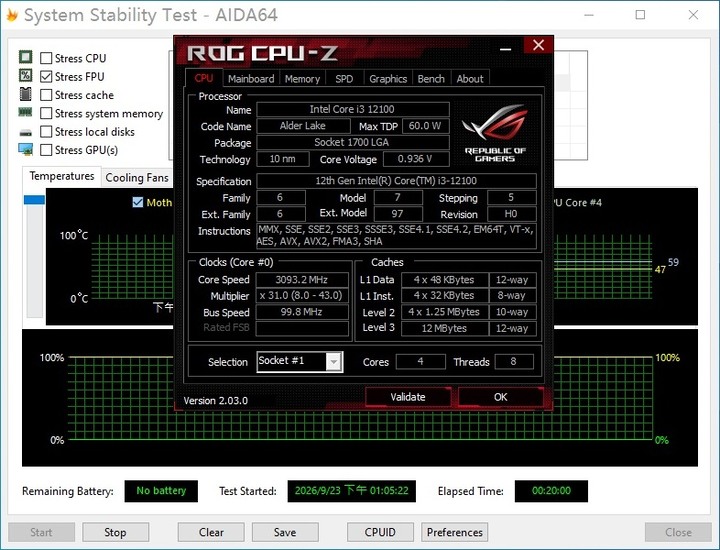Click Version 2.03.0 label
Viewport: 720px width, 550px height.
[215, 401]
